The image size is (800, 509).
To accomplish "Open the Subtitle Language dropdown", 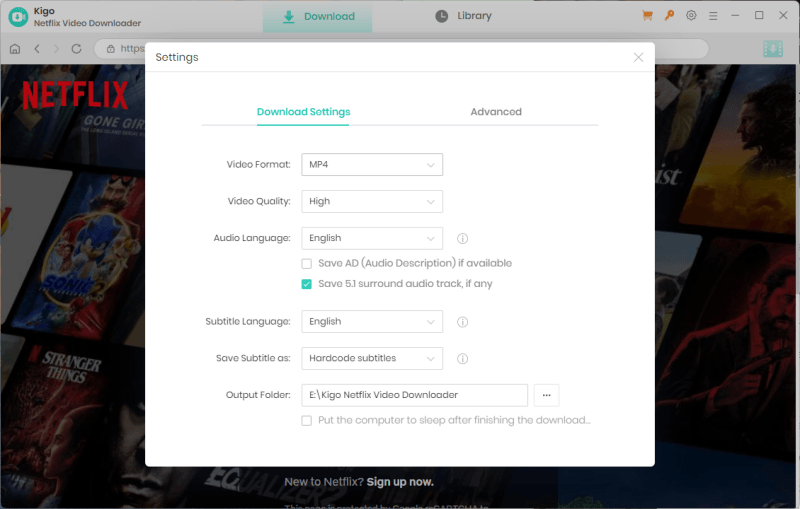I will (x=372, y=322).
